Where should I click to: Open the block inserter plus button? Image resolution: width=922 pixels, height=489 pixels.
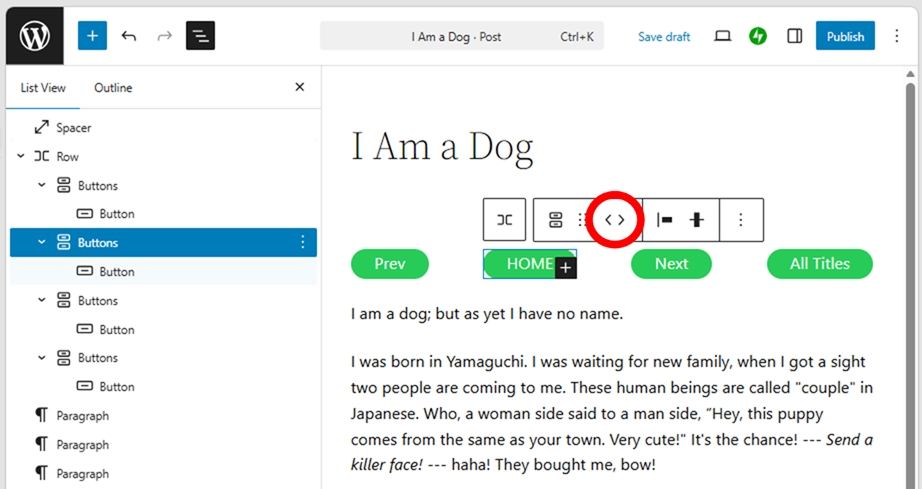[x=92, y=36]
